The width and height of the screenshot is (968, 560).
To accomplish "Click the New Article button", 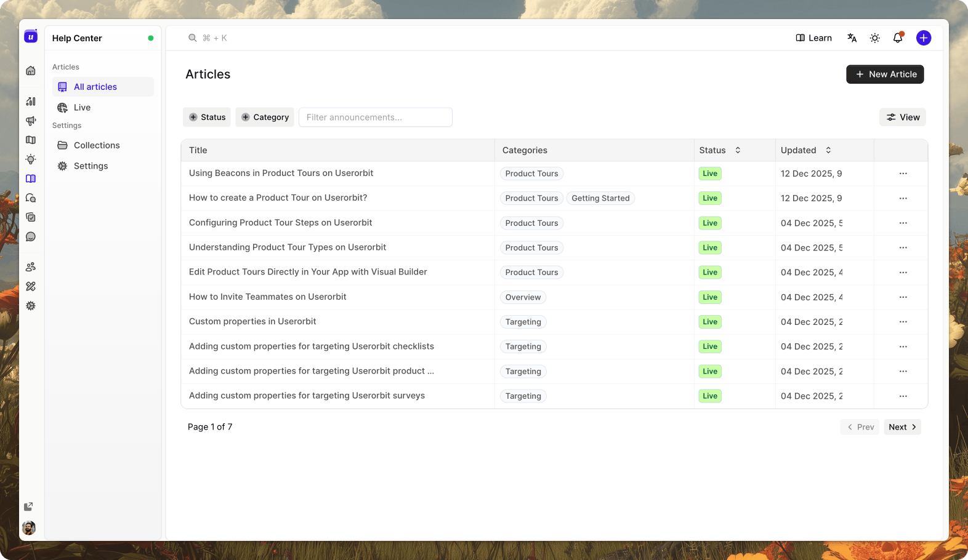I will coord(885,74).
